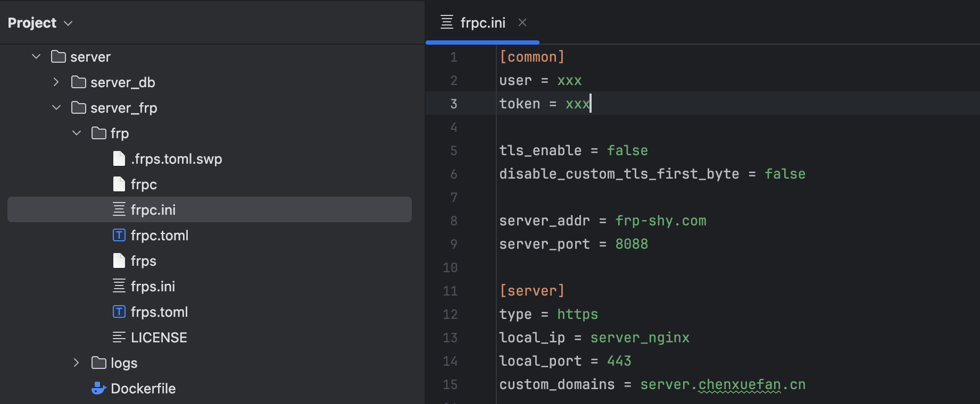Collapse the server folder
The image size is (980, 404).
(36, 57)
